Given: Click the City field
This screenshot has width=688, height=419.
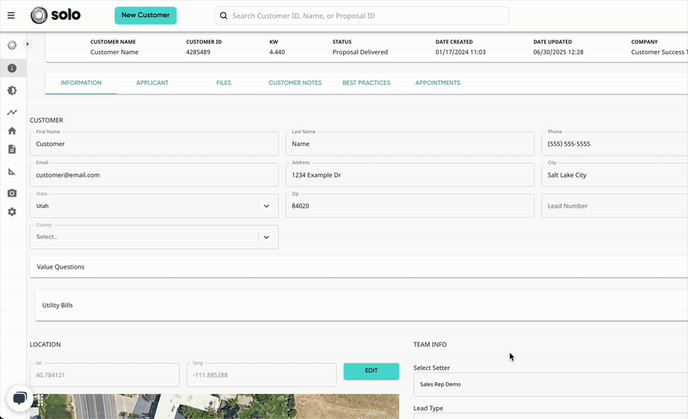Looking at the screenshot, I should pyautogui.click(x=615, y=175).
